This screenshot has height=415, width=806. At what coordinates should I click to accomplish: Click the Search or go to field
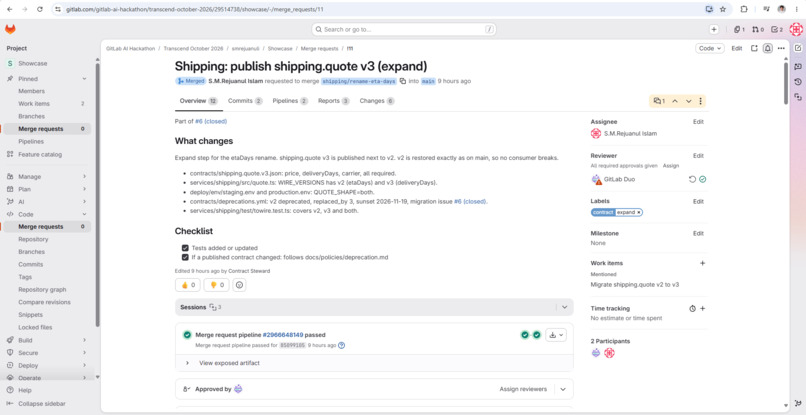404,29
